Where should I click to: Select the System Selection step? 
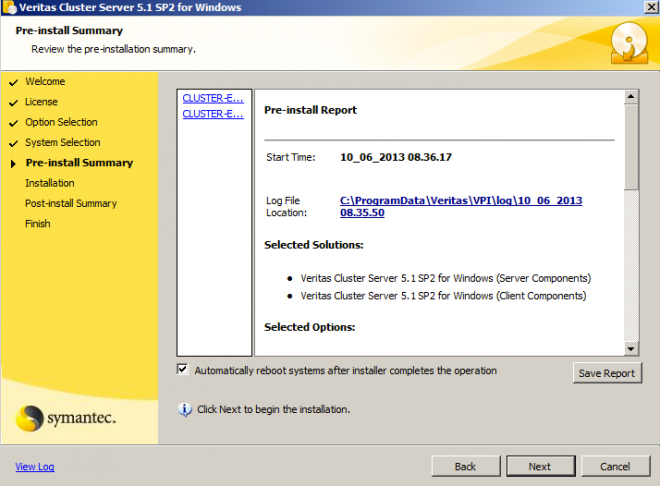(x=63, y=142)
